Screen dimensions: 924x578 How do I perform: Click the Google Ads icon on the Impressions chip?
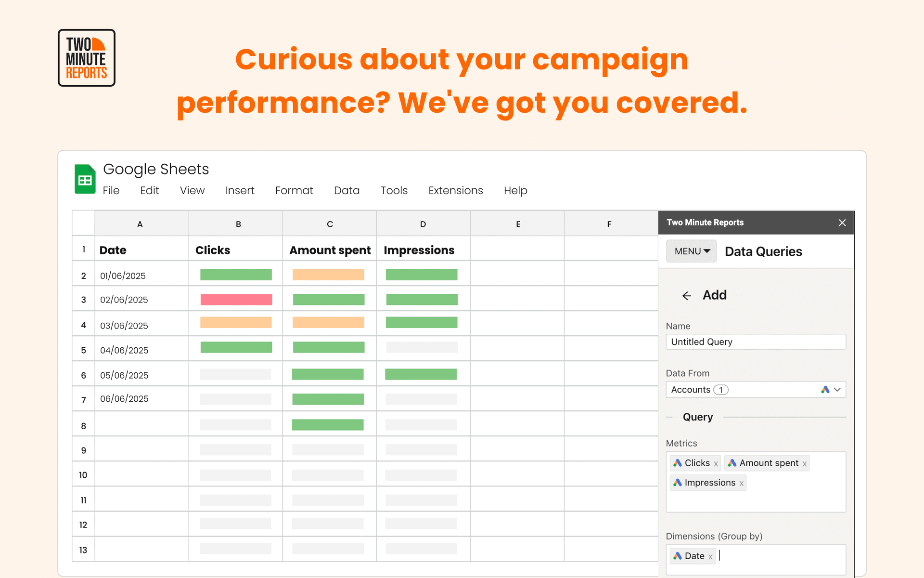click(678, 483)
